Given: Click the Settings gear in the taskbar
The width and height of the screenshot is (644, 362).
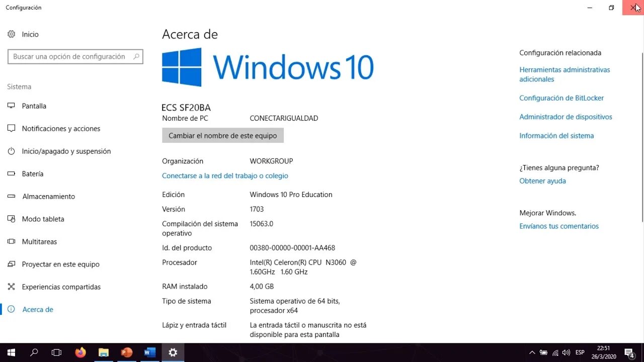Looking at the screenshot, I should coord(173,352).
